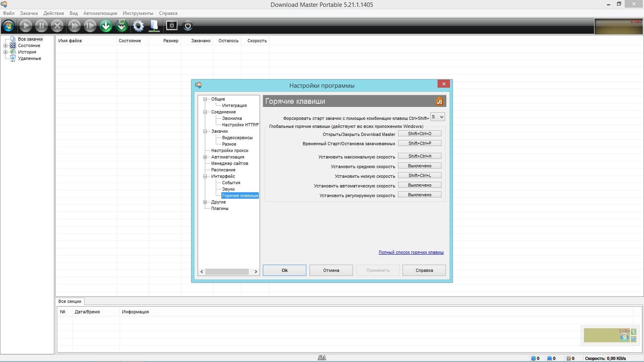Click the Shift+Ctrl+L hotkey field
Image resolution: width=644 pixels, height=362 pixels.
coord(420,175)
